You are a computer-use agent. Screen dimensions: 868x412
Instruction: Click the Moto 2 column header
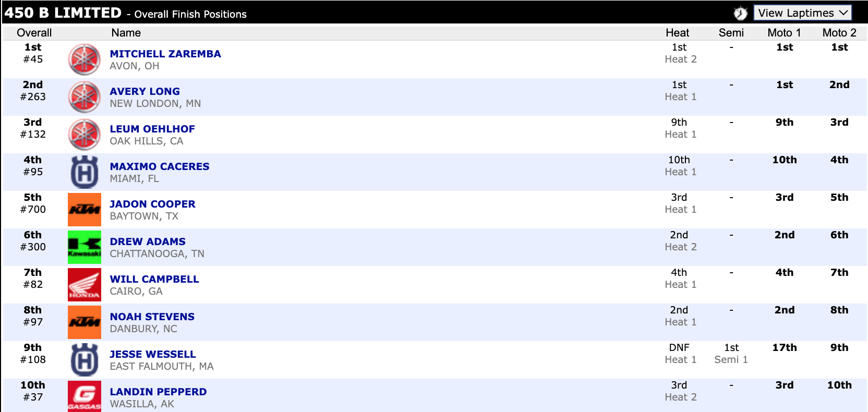tap(839, 33)
